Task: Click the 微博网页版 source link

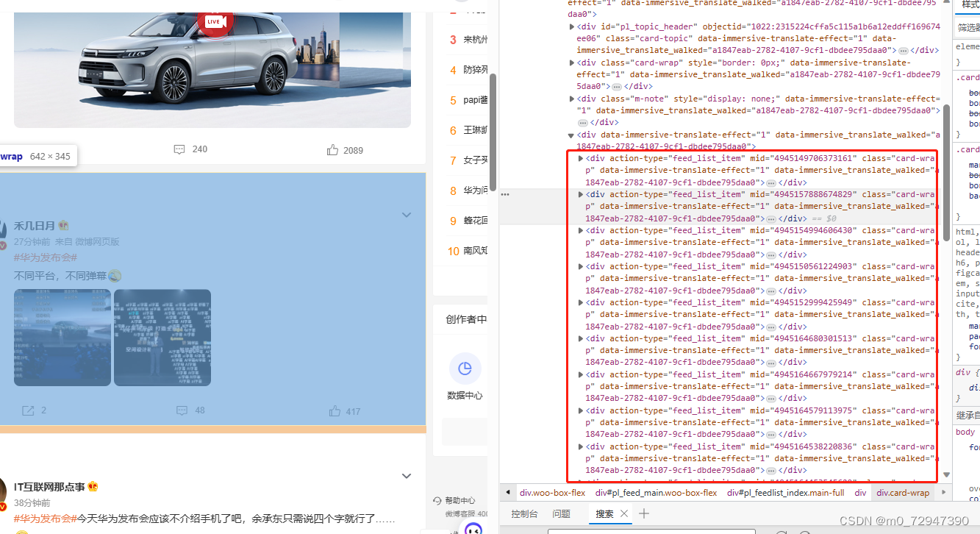Action: 99,241
